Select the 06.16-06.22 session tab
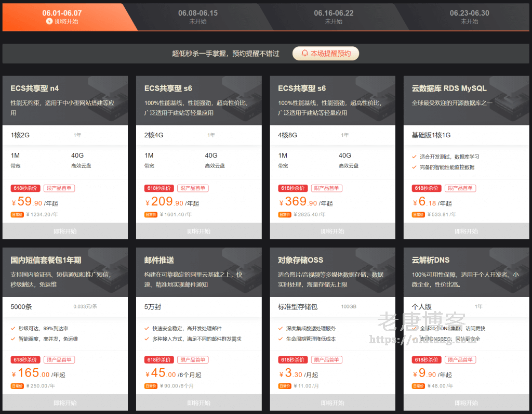532x414 pixels. click(334, 17)
